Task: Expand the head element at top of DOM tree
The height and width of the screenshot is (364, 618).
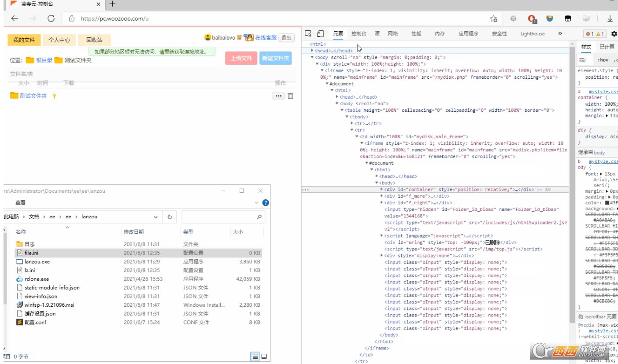Action: point(312,51)
